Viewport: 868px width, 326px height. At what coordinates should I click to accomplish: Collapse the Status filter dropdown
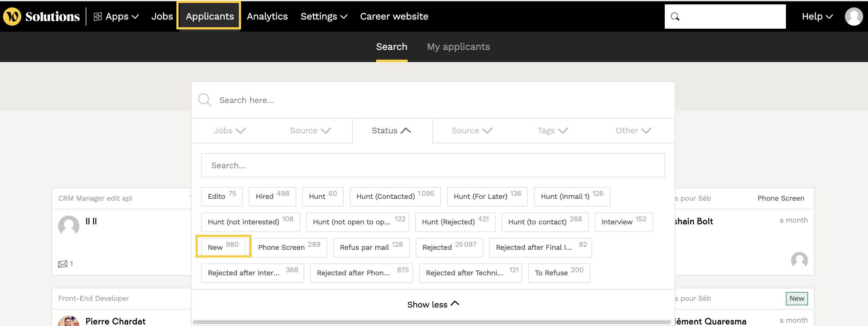coord(391,131)
